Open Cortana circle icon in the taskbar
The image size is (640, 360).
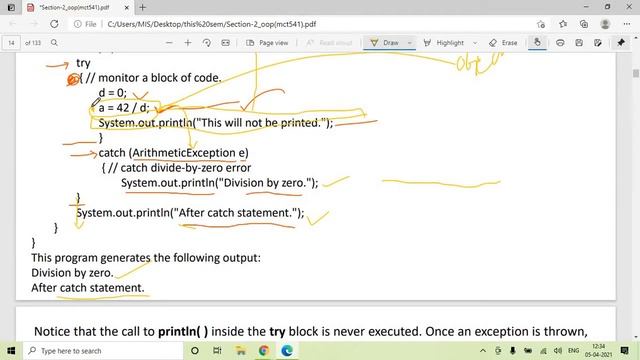195,351
